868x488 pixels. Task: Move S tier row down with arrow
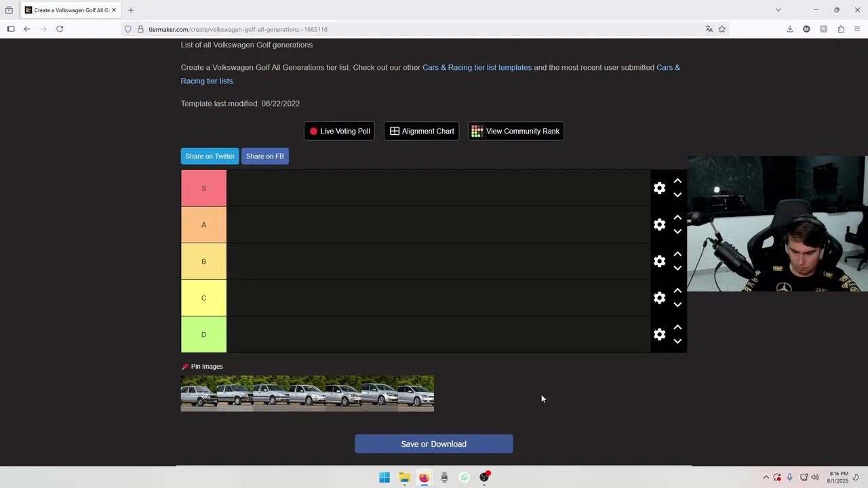pyautogui.click(x=677, y=195)
